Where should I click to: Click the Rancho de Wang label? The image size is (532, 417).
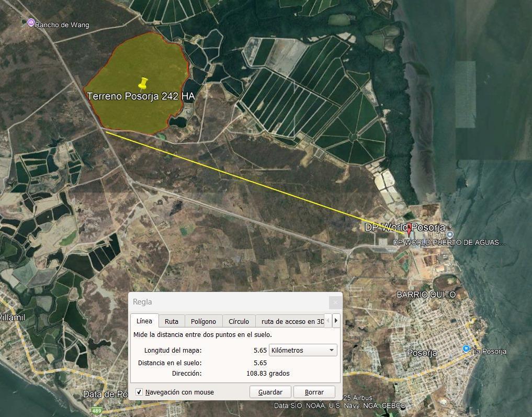click(62, 25)
